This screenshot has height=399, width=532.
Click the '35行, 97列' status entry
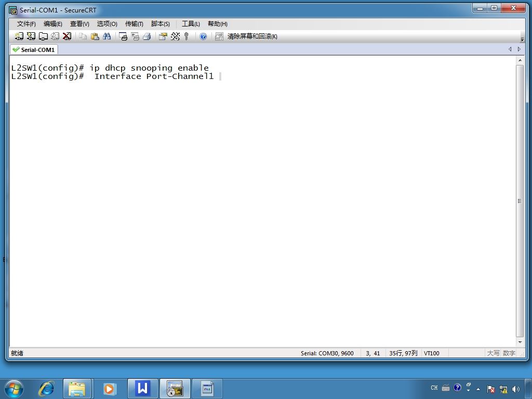point(403,353)
